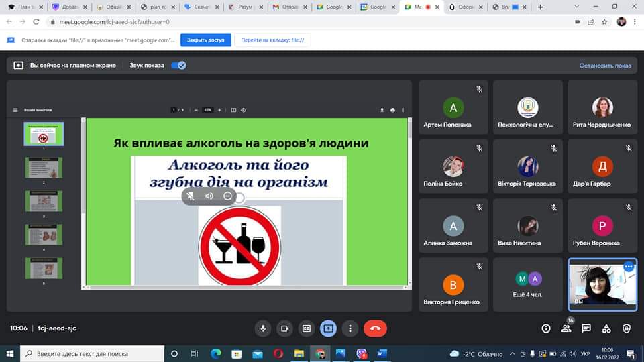Show the participants list

click(566, 328)
